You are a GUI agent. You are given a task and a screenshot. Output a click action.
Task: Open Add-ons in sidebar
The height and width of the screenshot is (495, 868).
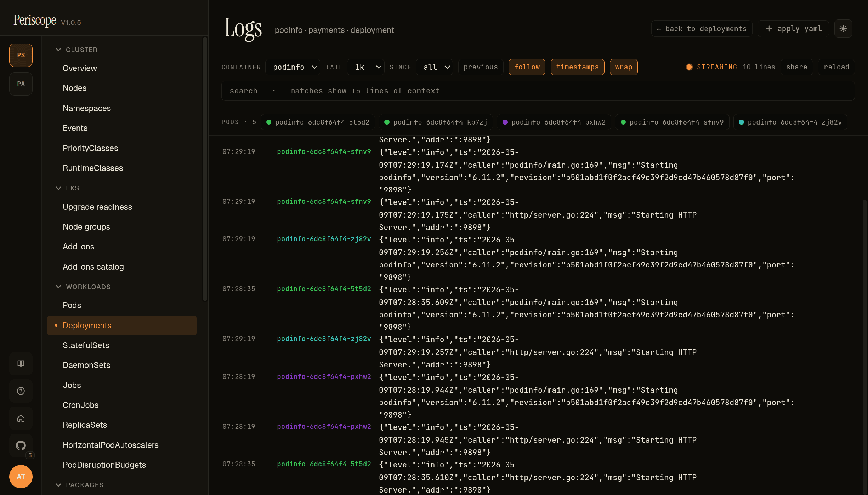122,247
